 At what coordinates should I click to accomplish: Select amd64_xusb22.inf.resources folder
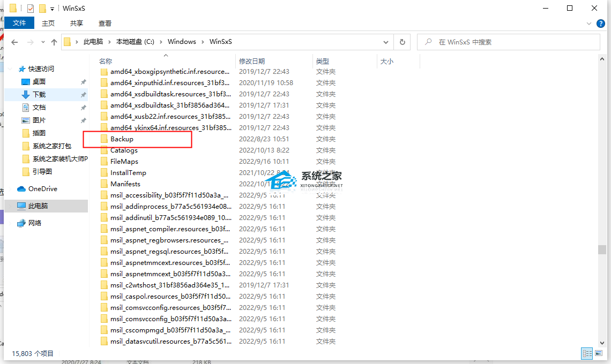[x=170, y=117]
